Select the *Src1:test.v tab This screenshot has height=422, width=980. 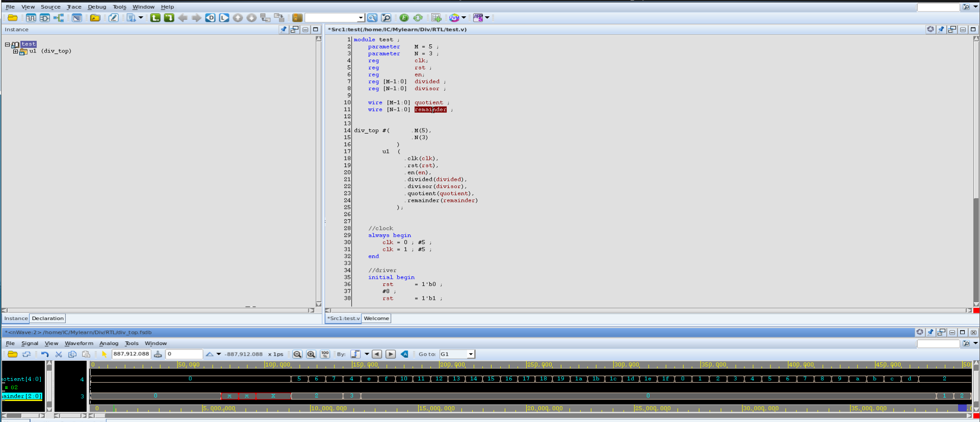343,319
